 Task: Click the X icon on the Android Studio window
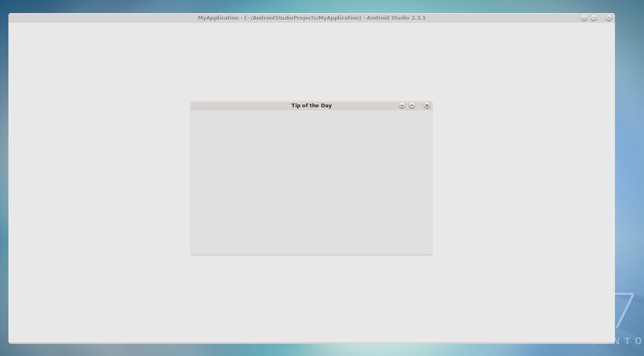(x=609, y=18)
